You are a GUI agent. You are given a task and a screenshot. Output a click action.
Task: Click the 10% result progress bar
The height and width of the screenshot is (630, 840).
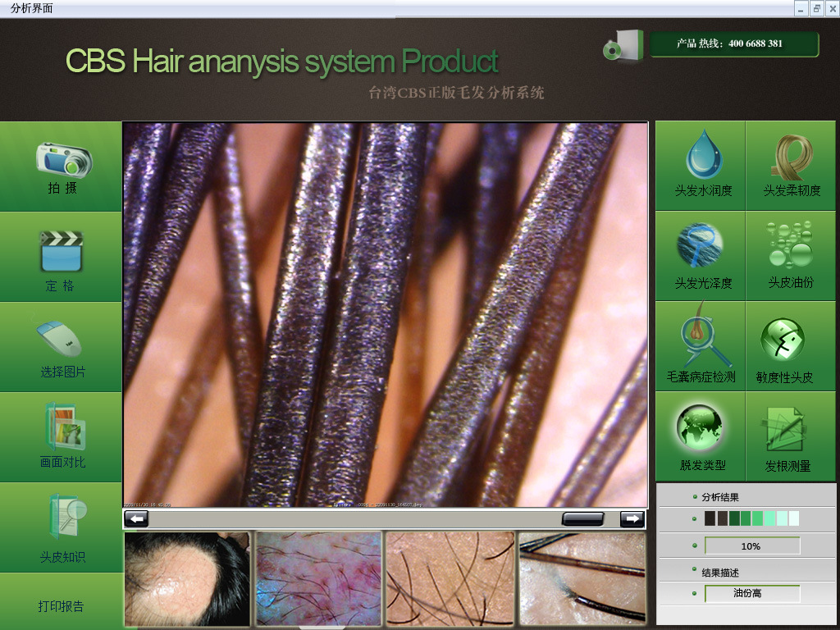point(752,546)
